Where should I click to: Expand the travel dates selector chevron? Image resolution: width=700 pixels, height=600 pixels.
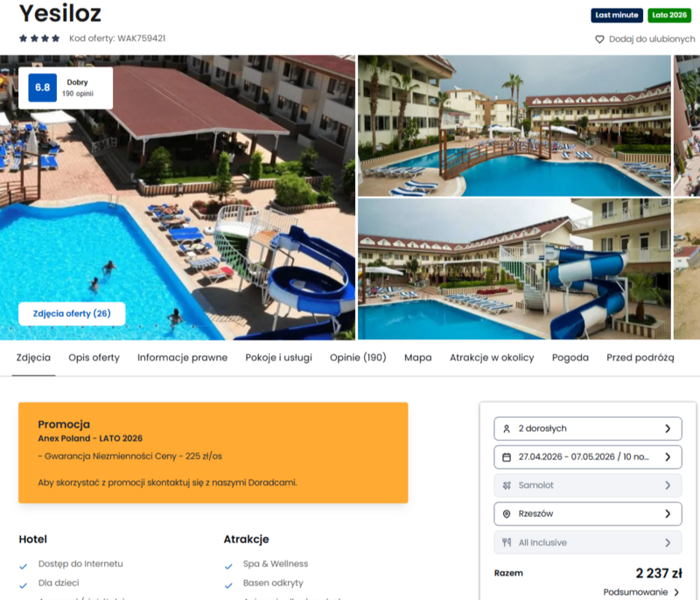(x=668, y=457)
